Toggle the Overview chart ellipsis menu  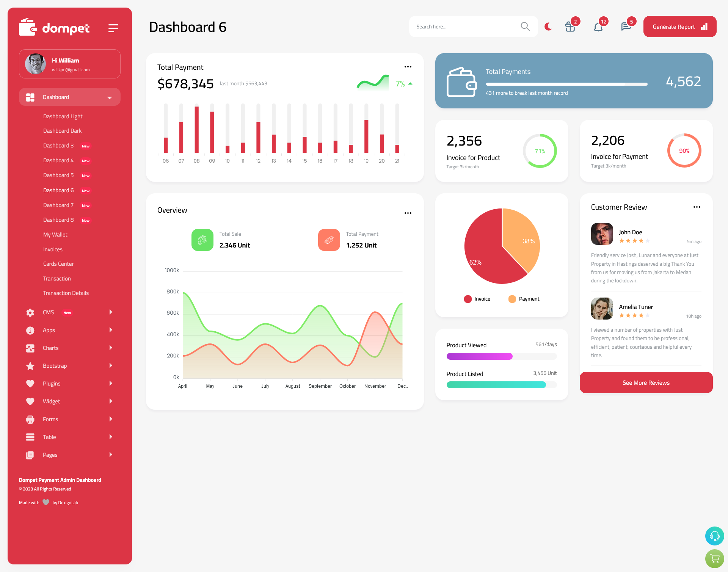[408, 212]
